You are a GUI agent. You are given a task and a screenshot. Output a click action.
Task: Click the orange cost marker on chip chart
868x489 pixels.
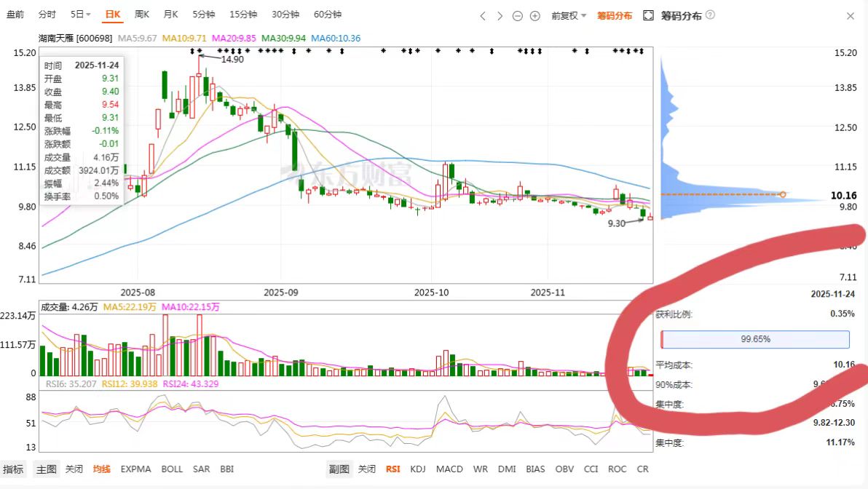tap(783, 194)
